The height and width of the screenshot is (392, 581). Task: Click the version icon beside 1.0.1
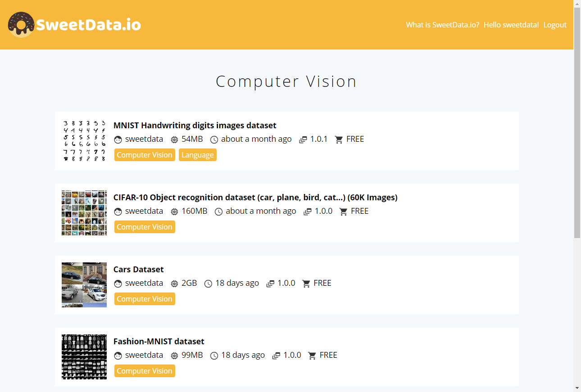tap(303, 140)
